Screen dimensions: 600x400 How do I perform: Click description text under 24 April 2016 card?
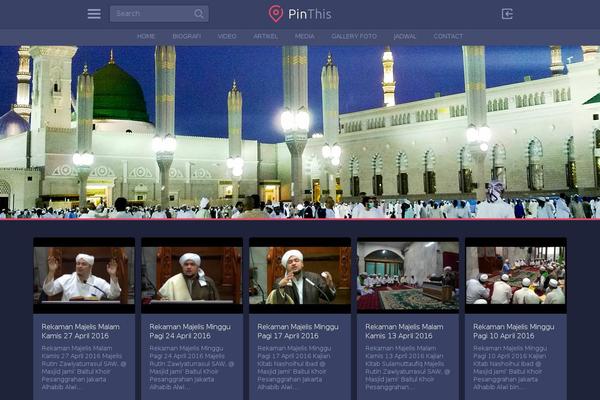point(191,367)
